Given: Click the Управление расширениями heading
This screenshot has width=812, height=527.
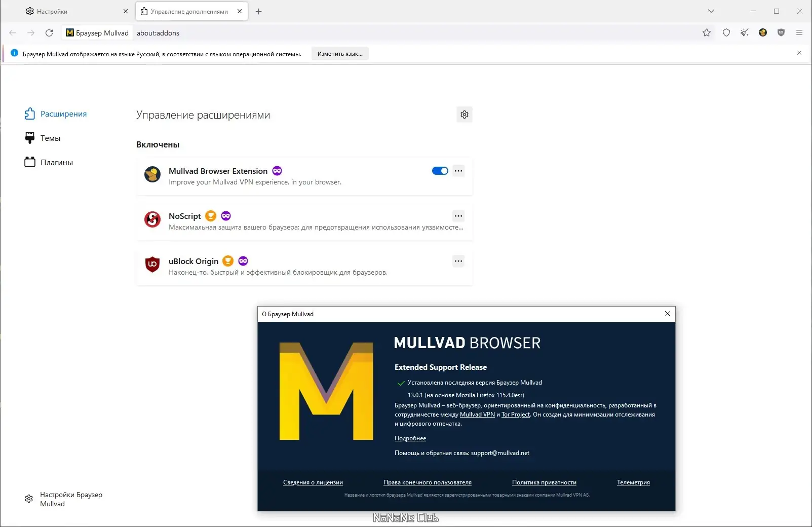Looking at the screenshot, I should click(203, 115).
